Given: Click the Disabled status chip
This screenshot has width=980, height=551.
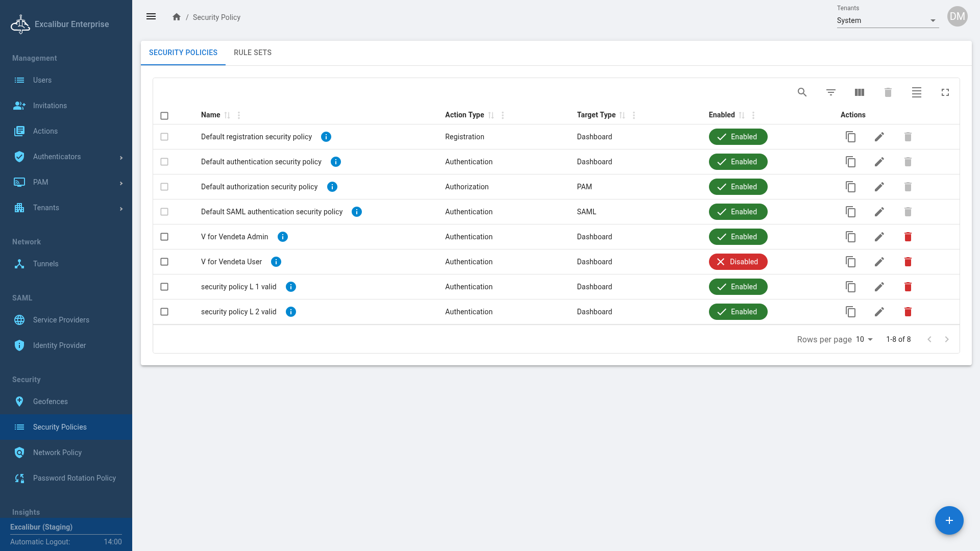Looking at the screenshot, I should [x=738, y=262].
